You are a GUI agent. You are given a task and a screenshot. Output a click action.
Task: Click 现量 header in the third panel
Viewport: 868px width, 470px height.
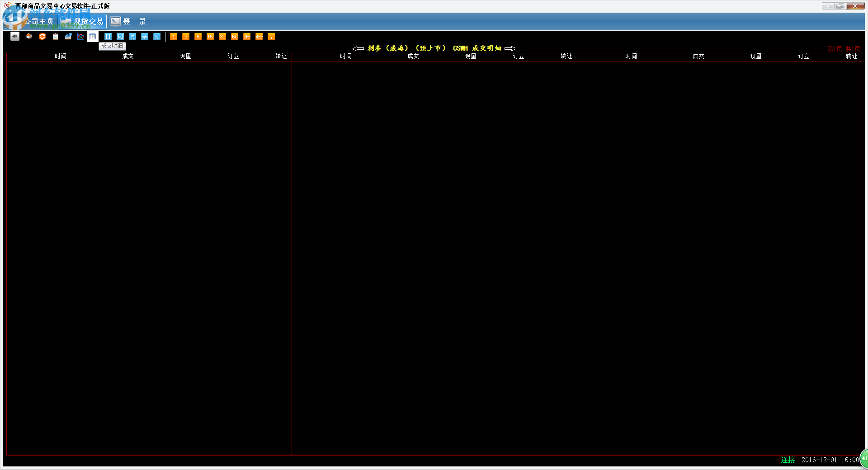click(x=756, y=56)
